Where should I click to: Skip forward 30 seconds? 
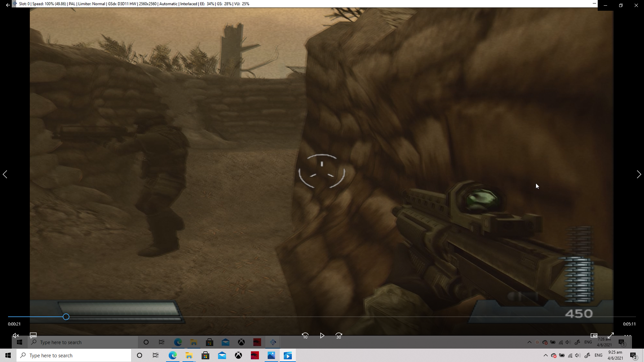pos(339,336)
